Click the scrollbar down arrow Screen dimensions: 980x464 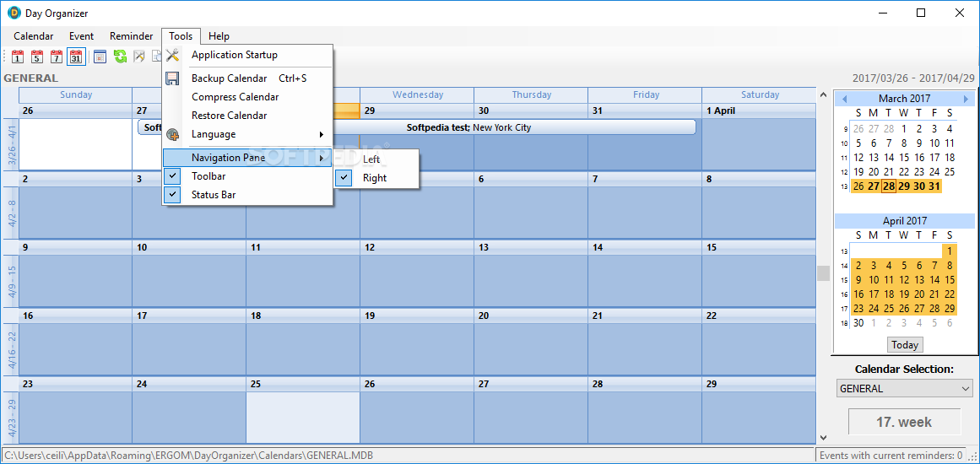[823, 438]
